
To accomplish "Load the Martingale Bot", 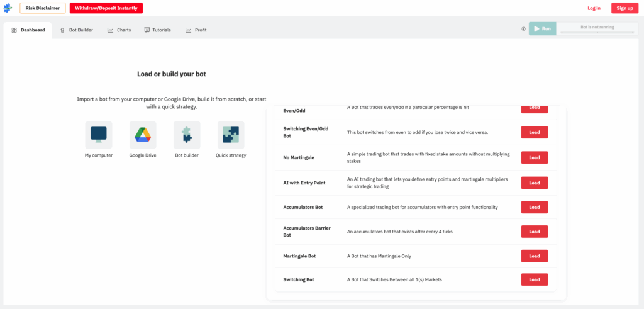I will click(535, 256).
